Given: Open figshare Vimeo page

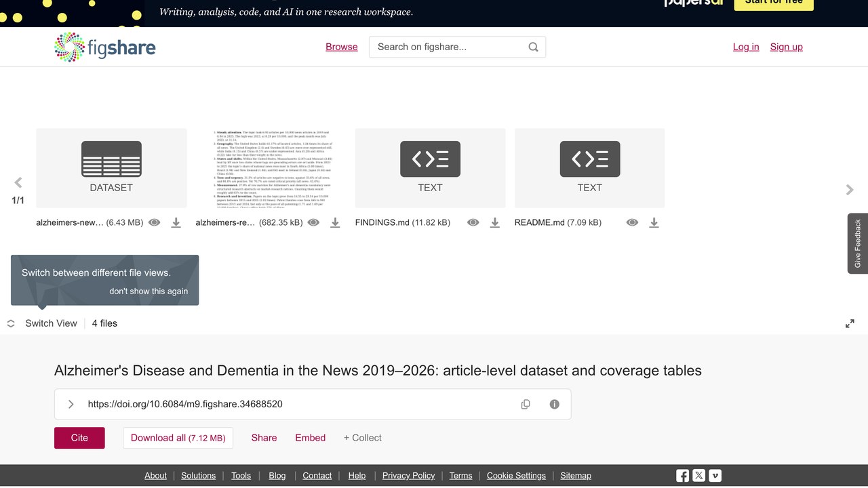Looking at the screenshot, I should click(715, 476).
